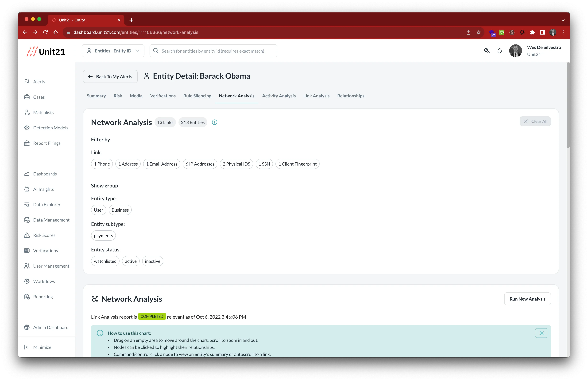The height and width of the screenshot is (381, 588).
Task: Expand the Entities - Entity ID dropdown
Action: 113,51
